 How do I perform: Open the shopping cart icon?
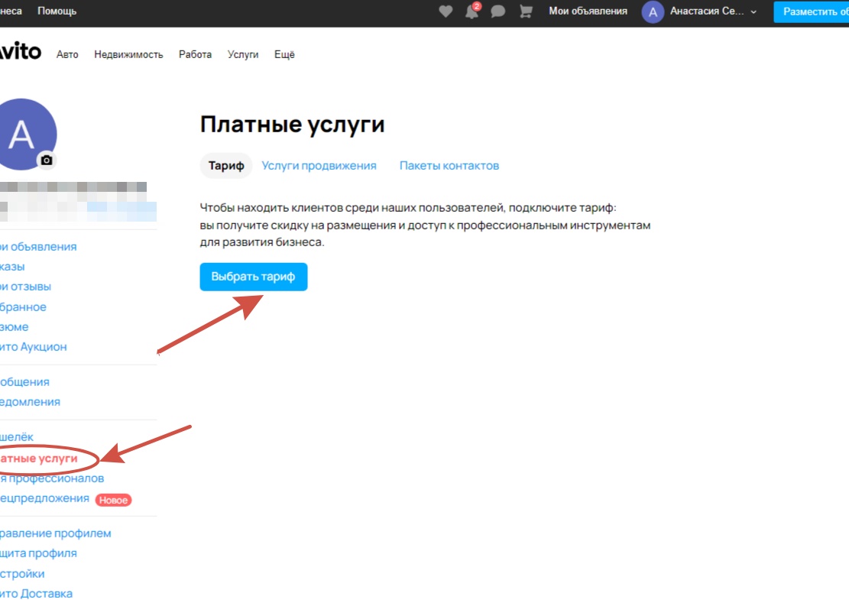click(526, 11)
